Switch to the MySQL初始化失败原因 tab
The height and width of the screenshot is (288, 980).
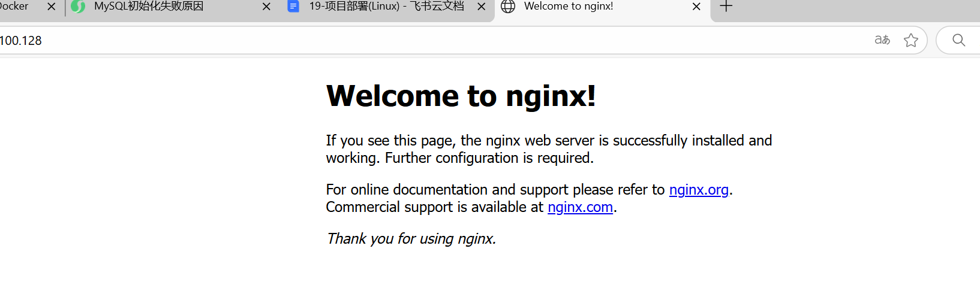click(149, 7)
